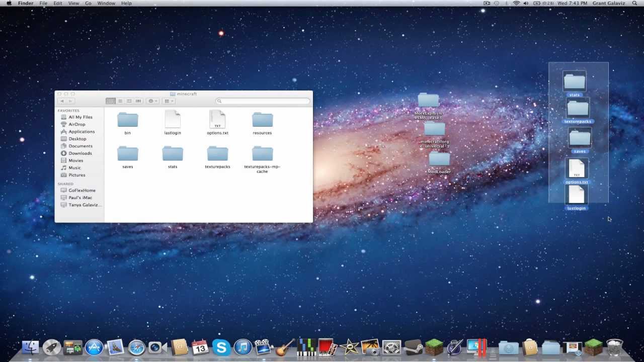This screenshot has height=362, width=644.
Task: Select the stats folder in Finder window
Action: pos(173,156)
